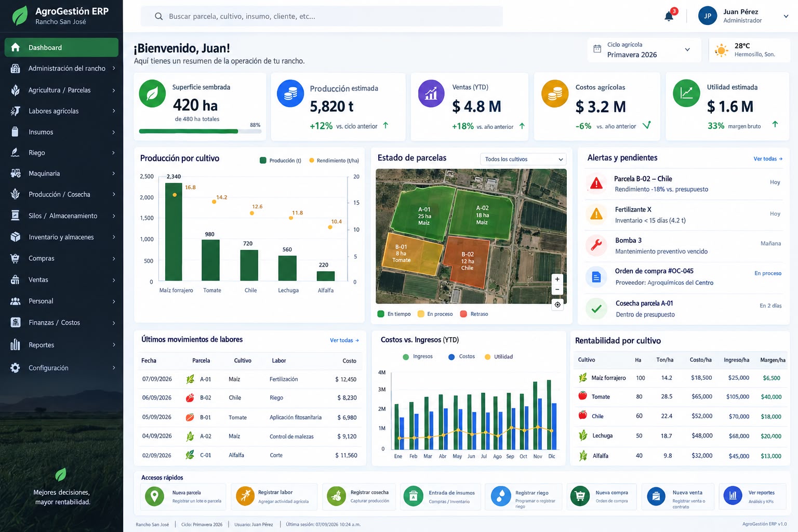Click the notification bell icon
Image resolution: width=798 pixels, height=532 pixels.
tap(669, 16)
